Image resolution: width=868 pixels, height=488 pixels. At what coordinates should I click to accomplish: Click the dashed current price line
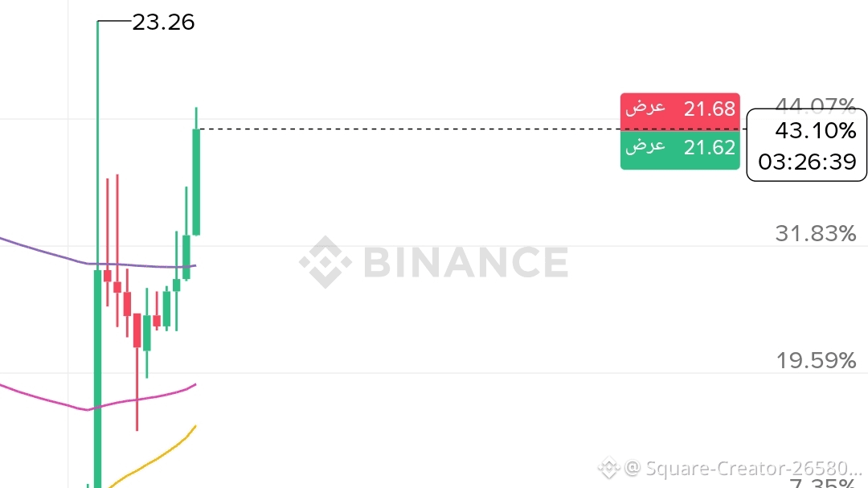402,129
